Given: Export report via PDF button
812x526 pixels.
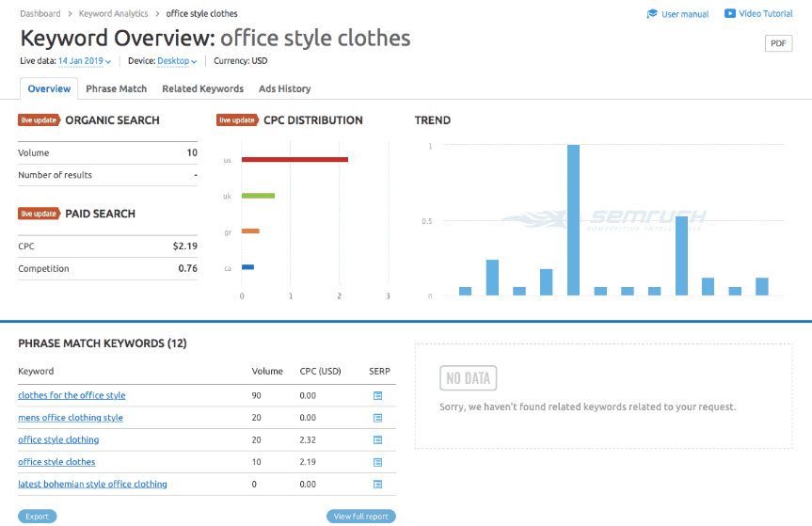Looking at the screenshot, I should [x=778, y=43].
